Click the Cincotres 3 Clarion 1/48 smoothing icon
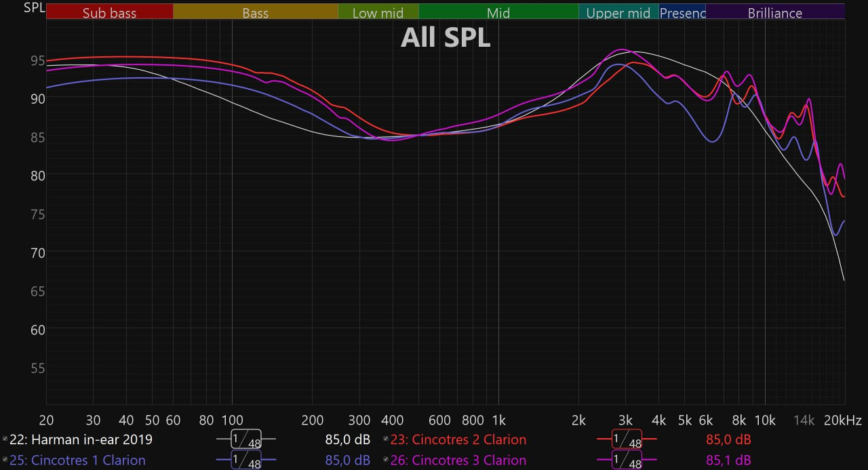Image resolution: width=868 pixels, height=470 pixels. pyautogui.click(x=627, y=461)
